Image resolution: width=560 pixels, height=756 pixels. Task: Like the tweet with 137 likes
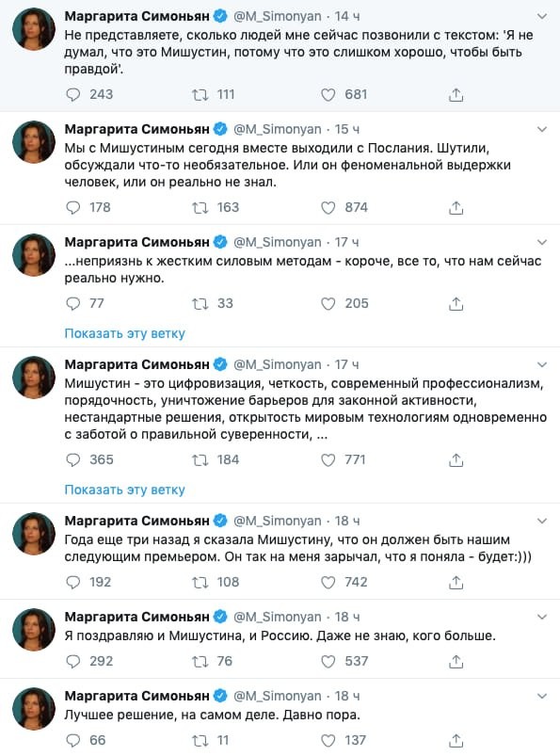pos(328,741)
